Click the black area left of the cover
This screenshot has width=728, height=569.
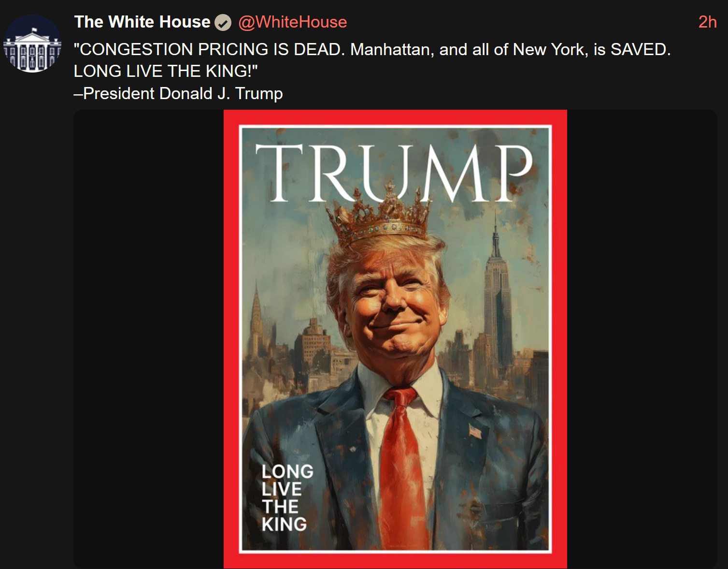tap(148, 339)
